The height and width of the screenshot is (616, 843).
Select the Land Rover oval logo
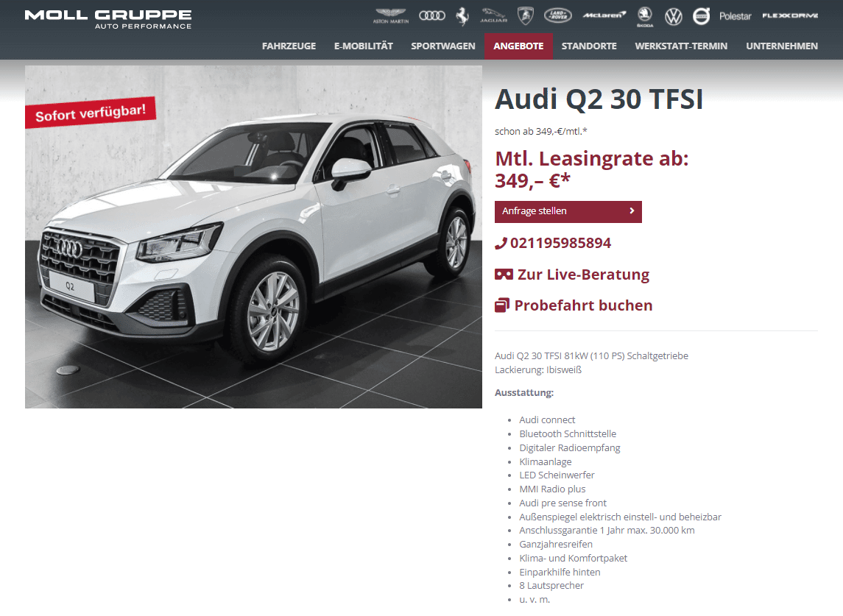pyautogui.click(x=557, y=15)
